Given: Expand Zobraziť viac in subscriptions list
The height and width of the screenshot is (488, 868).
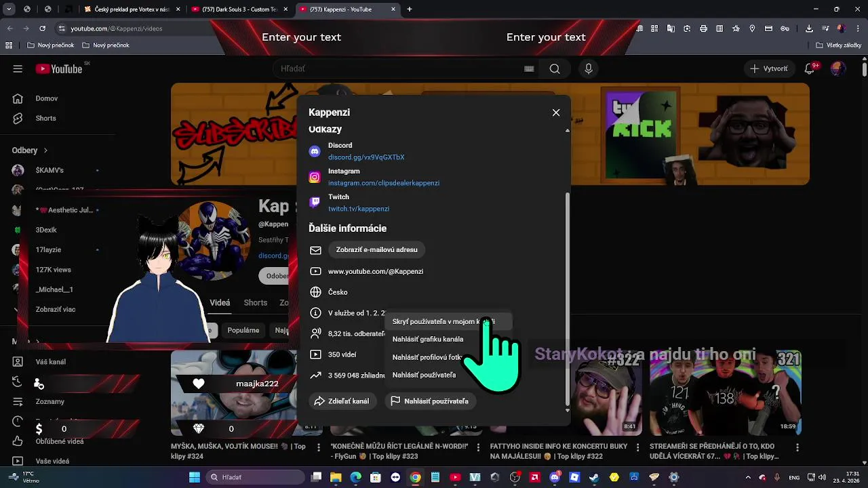Looking at the screenshot, I should click(x=56, y=309).
